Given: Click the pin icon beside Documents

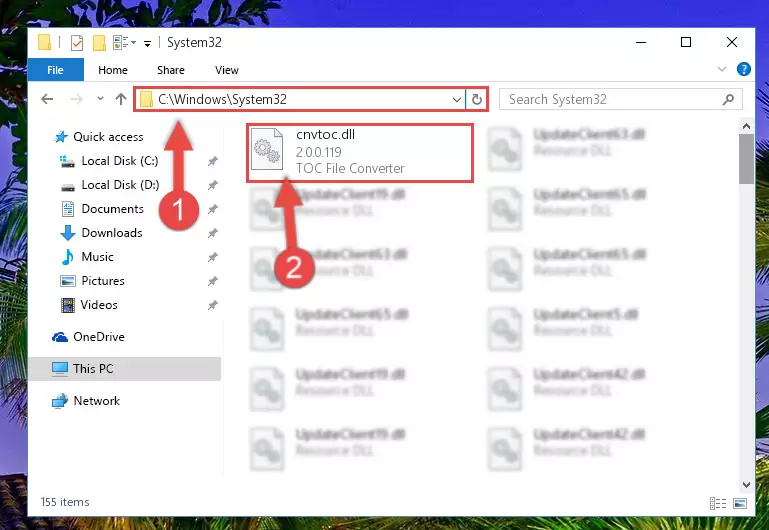Looking at the screenshot, I should (x=212, y=209).
